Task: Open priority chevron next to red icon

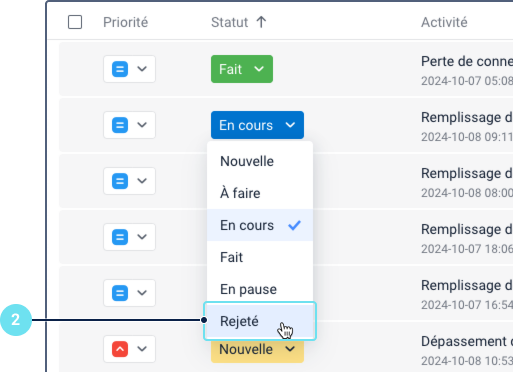Action: tap(142, 349)
